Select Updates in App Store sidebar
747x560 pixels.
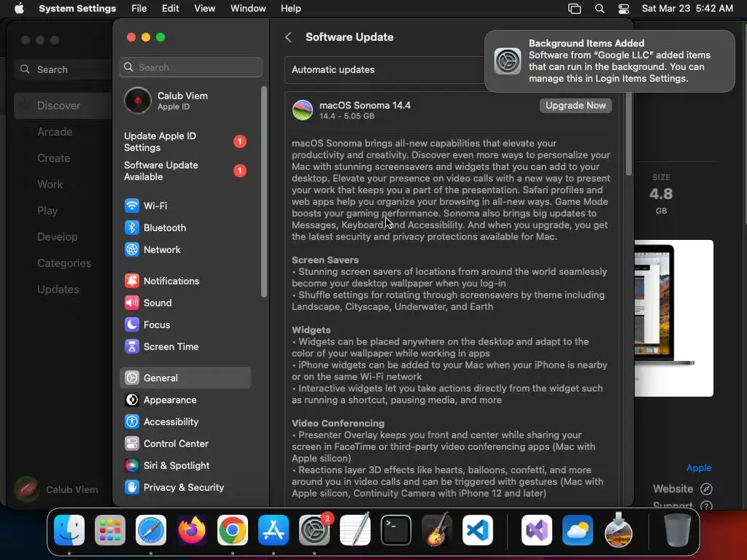58,289
